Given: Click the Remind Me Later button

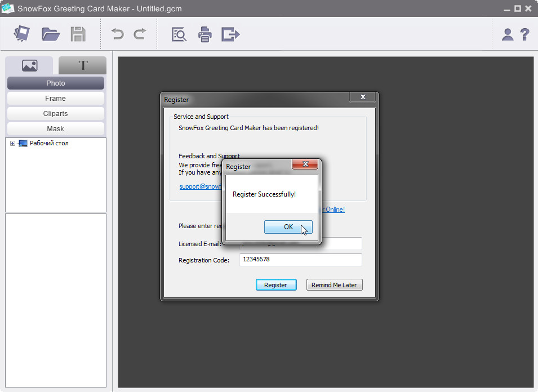Looking at the screenshot, I should tap(334, 285).
